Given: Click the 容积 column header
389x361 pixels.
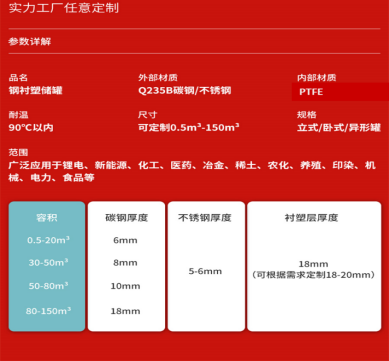Looking at the screenshot, I should pos(47,218).
